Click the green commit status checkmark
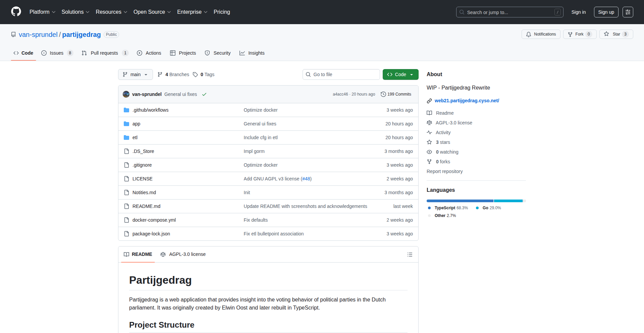The width and height of the screenshot is (644, 333). click(x=204, y=95)
